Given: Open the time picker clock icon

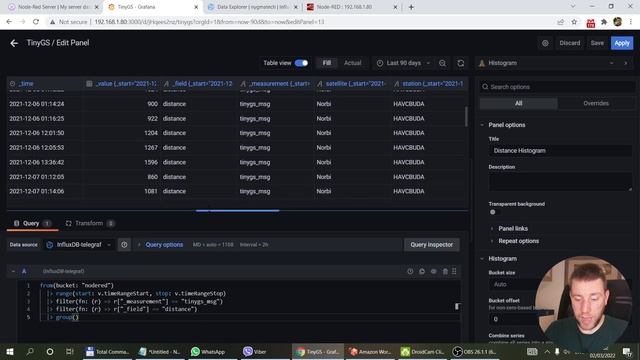Looking at the screenshot, I should pyautogui.click(x=380, y=63).
